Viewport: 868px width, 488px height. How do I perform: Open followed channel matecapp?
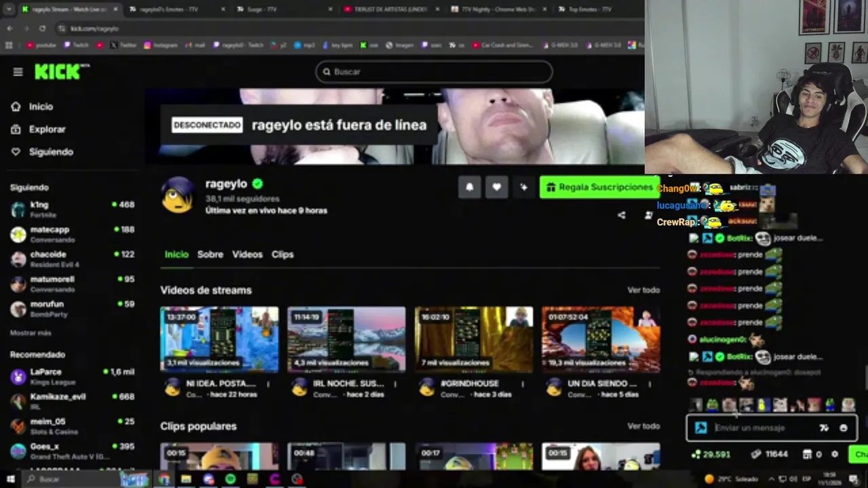72,234
